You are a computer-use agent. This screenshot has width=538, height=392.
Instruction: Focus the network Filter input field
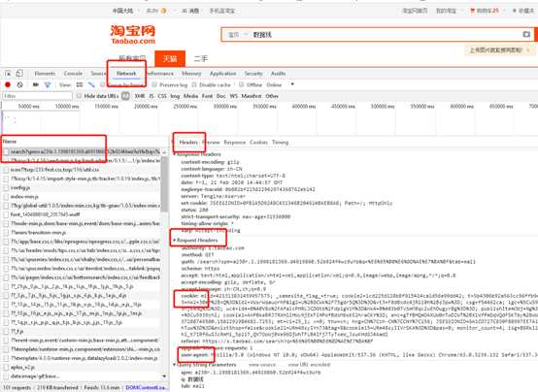pos(37,96)
